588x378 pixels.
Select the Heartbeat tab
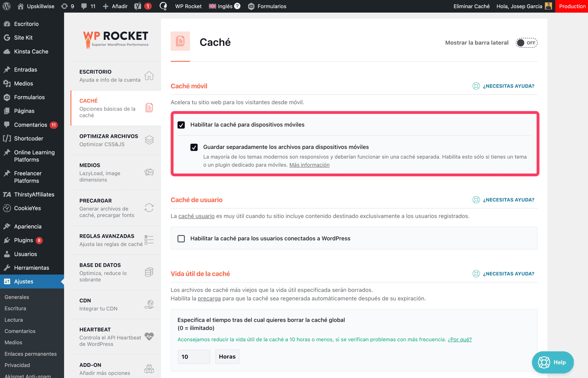click(x=116, y=336)
